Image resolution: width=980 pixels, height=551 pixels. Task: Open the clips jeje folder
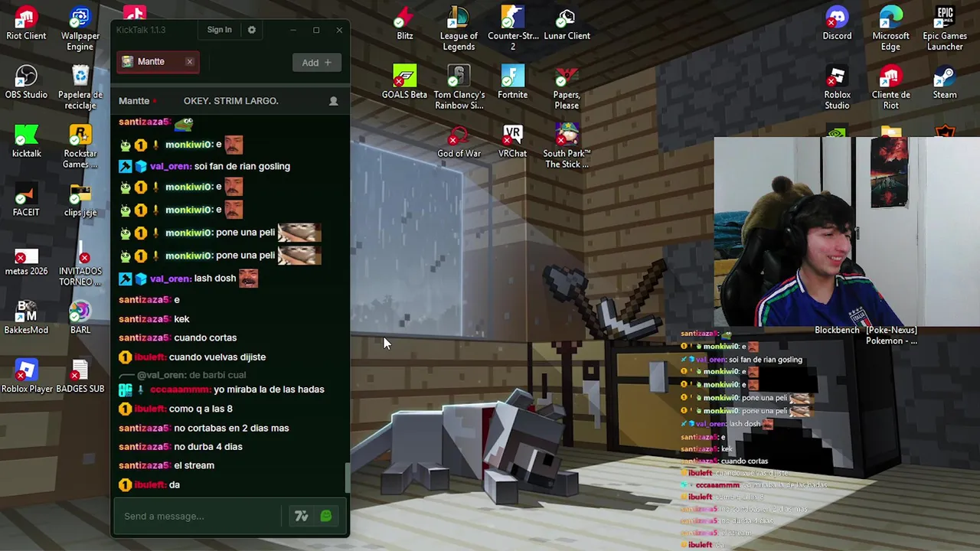[x=80, y=201]
